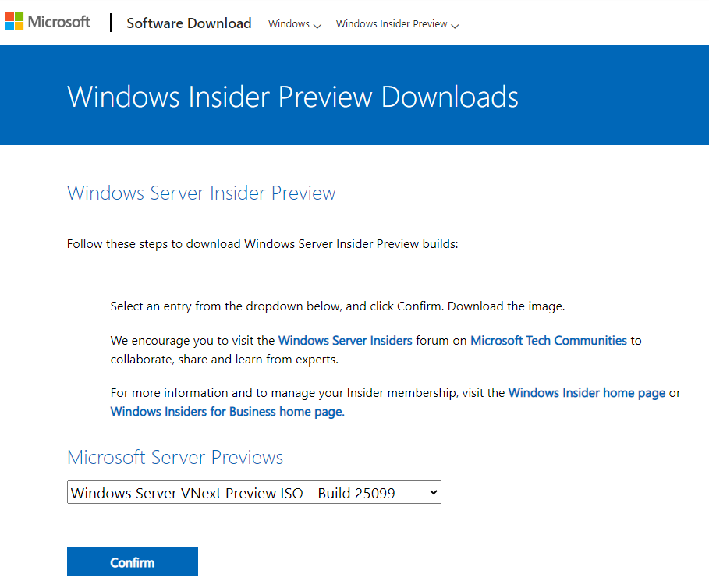
Task: Click the Windows Insider Preview Downloads heading
Action: coord(292,97)
